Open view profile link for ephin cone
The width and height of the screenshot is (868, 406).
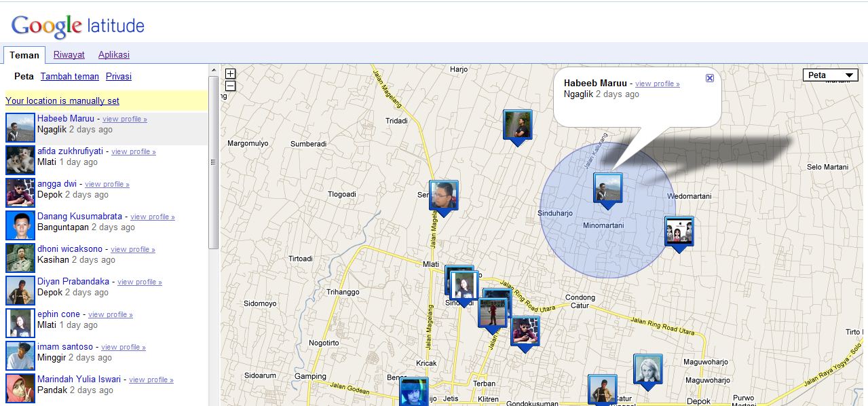pos(111,315)
